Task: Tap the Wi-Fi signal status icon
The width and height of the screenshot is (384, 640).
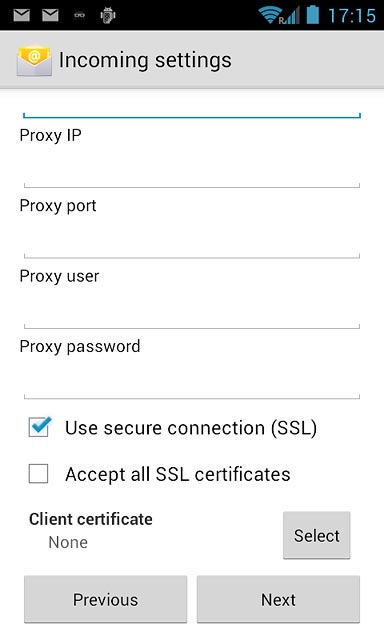Action: [x=269, y=15]
